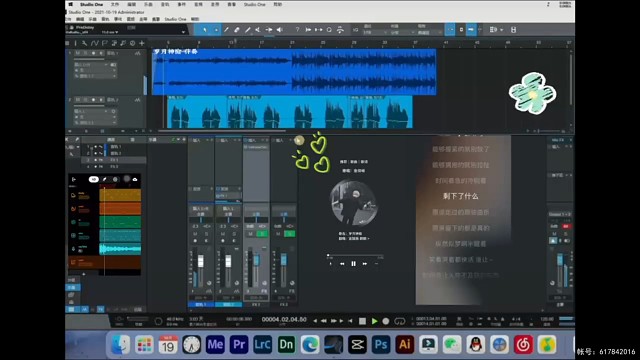The image size is (640, 360).
Task: Open Microsoft Edge from the dock
Action: point(310,344)
